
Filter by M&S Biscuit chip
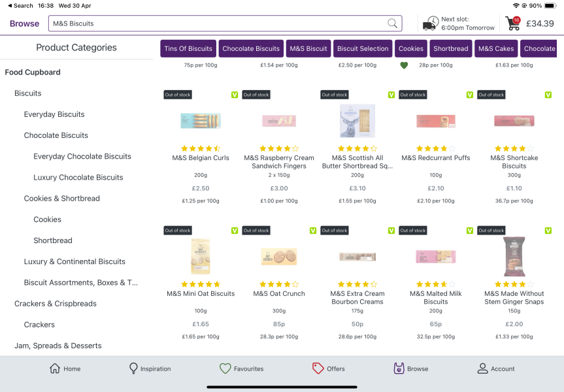point(308,48)
